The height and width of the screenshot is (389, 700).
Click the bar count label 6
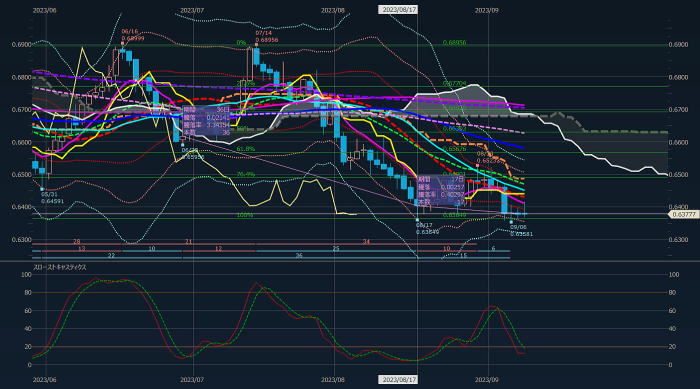[493, 248]
